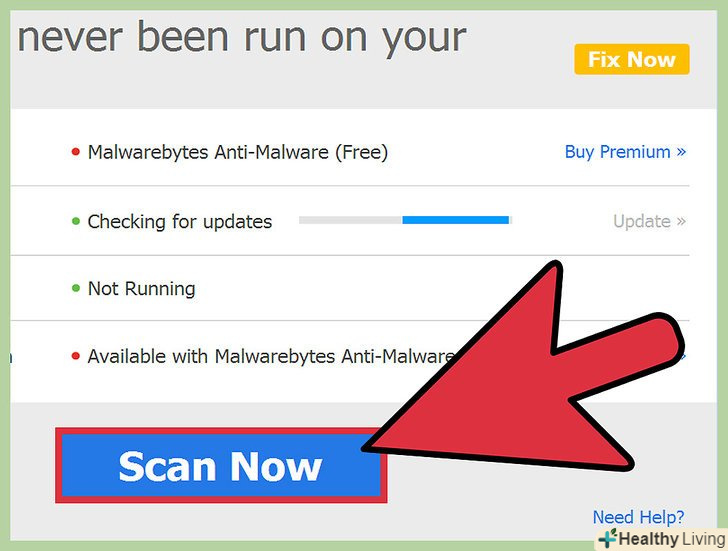Click the never been run headline text
The width and height of the screenshot is (728, 551).
pyautogui.click(x=241, y=38)
